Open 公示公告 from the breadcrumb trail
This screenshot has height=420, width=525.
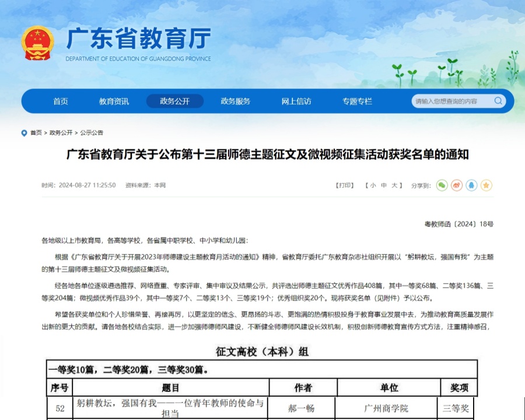(93, 132)
